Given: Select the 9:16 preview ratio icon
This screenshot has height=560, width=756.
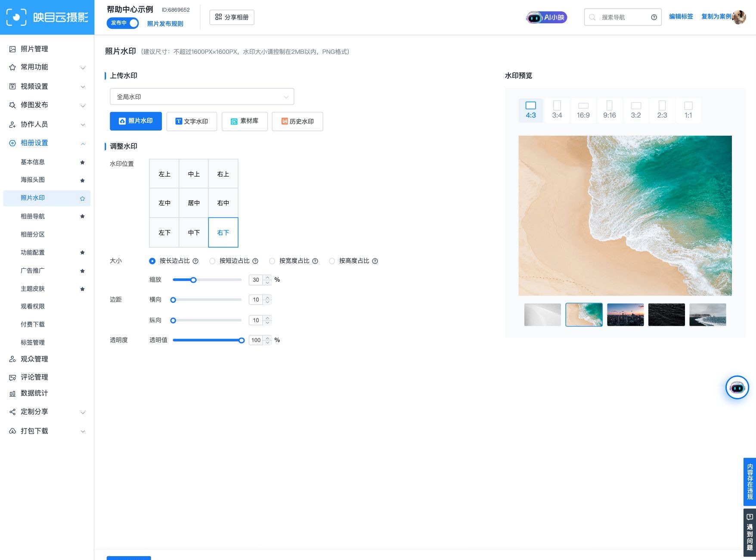Looking at the screenshot, I should tap(610, 110).
